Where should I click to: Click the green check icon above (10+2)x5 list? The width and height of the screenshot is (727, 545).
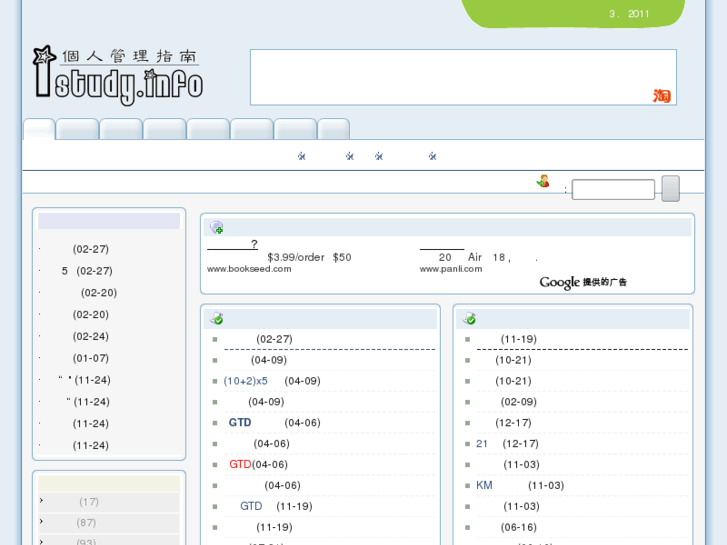click(217, 319)
